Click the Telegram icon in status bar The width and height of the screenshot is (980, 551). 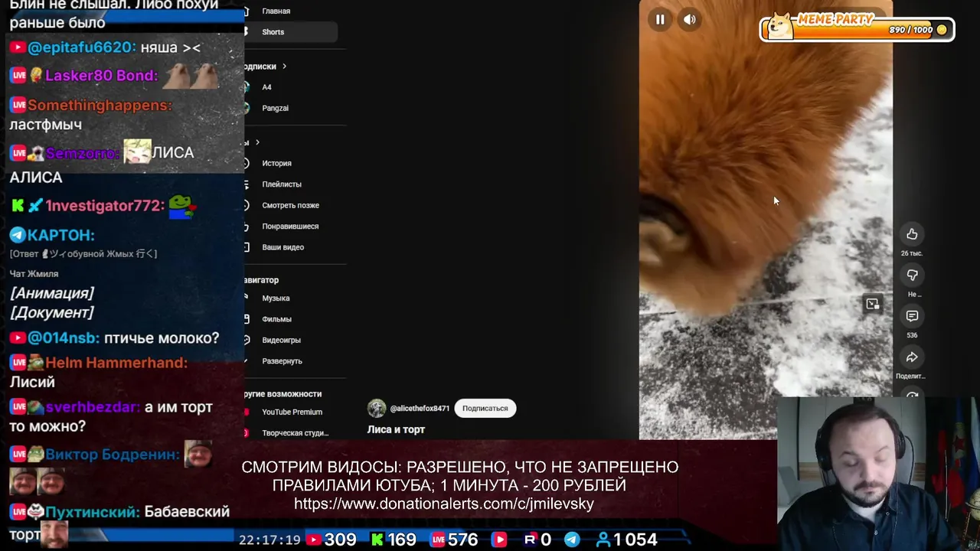tap(572, 540)
